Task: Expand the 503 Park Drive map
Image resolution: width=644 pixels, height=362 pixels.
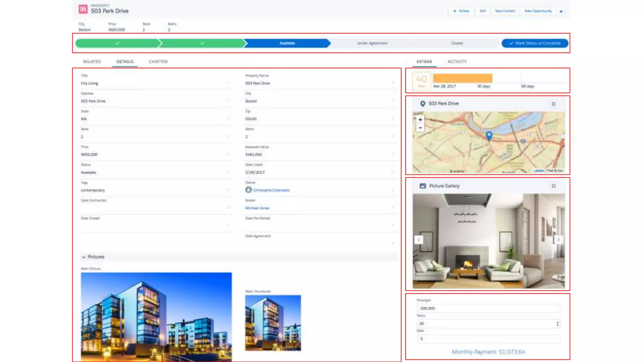Action: coord(553,104)
